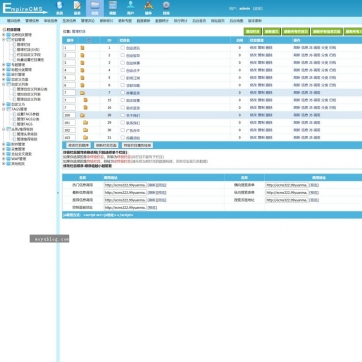Viewport: 362px width, 362px height.
Task: Open 网站首页 in the secondary menu bar
Action: 218,21
